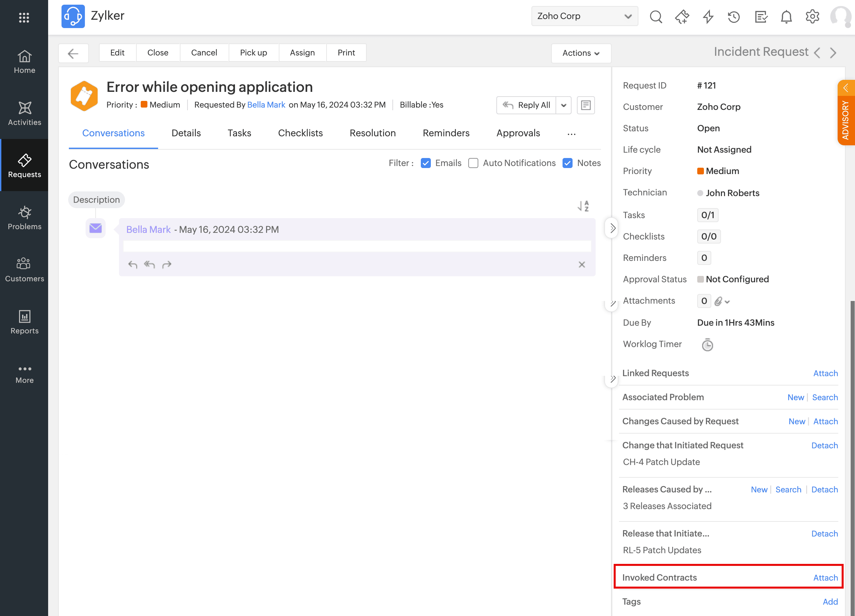Click Attach link for Invoked Contracts
The height and width of the screenshot is (616, 855).
[825, 578]
